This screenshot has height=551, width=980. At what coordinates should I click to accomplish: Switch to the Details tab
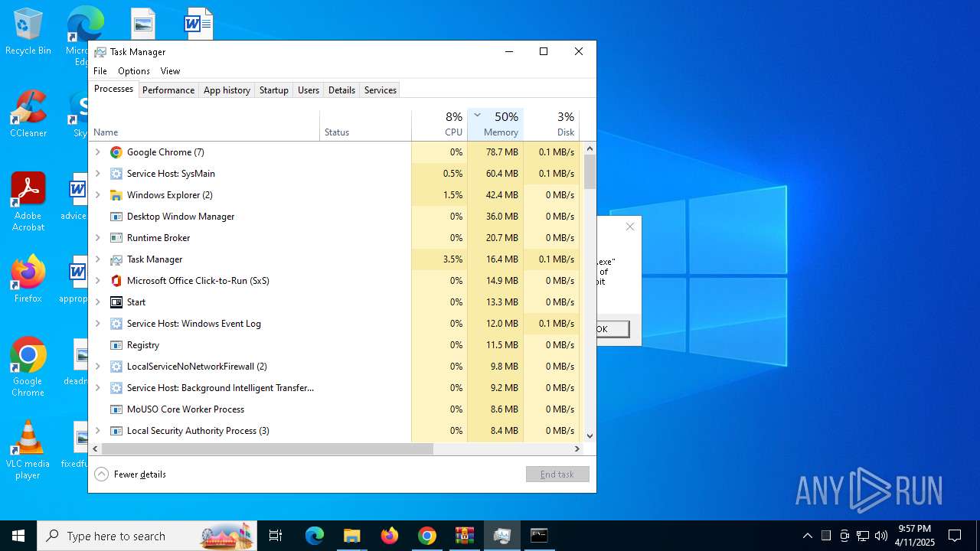[x=341, y=90]
